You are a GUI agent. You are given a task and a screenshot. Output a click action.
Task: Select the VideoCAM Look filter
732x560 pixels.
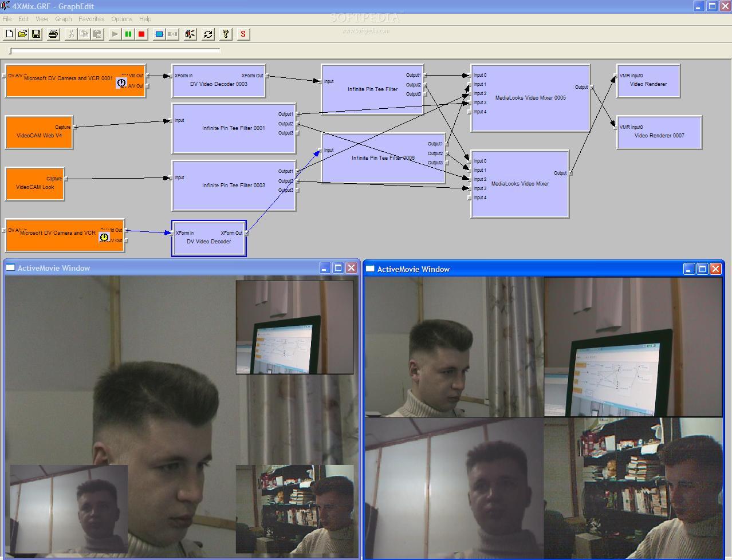pos(35,184)
